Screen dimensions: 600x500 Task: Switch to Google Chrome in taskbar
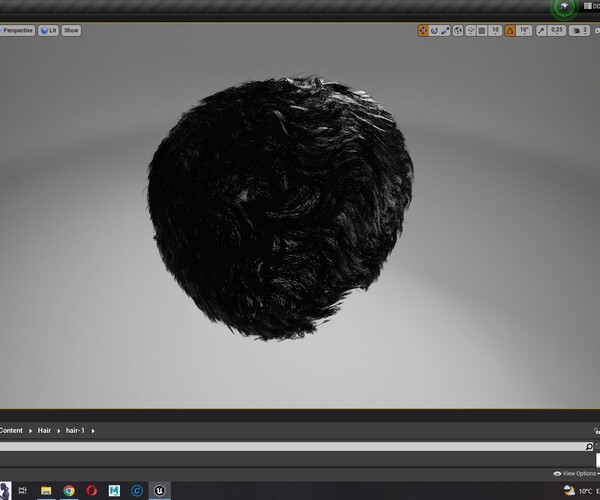pos(69,490)
